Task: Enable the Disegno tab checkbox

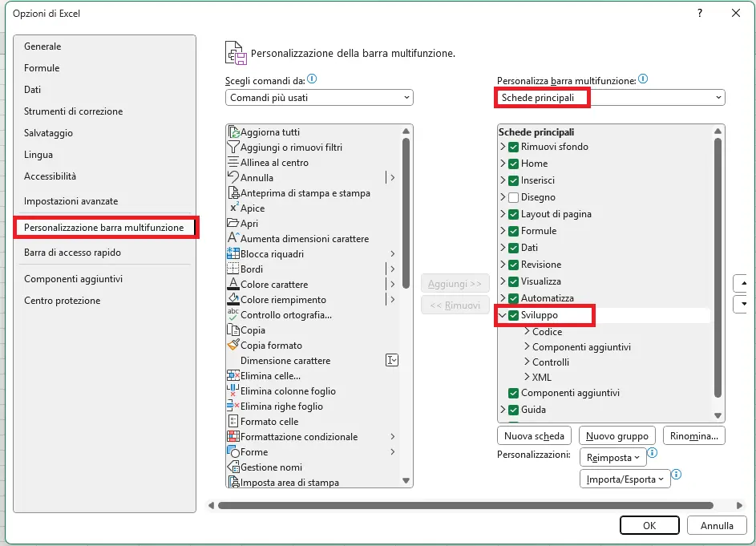Action: pyautogui.click(x=513, y=197)
